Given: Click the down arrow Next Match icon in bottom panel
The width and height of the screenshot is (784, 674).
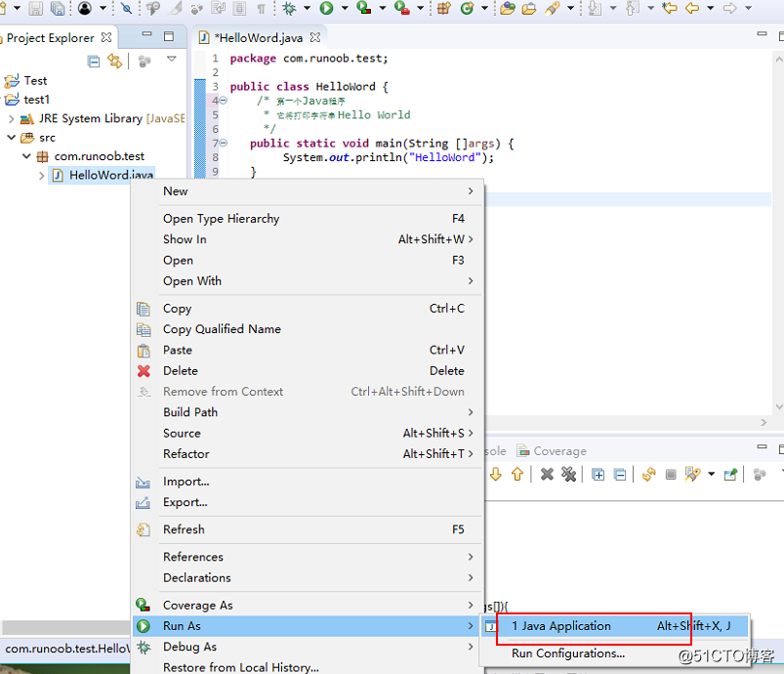Looking at the screenshot, I should coord(496,474).
